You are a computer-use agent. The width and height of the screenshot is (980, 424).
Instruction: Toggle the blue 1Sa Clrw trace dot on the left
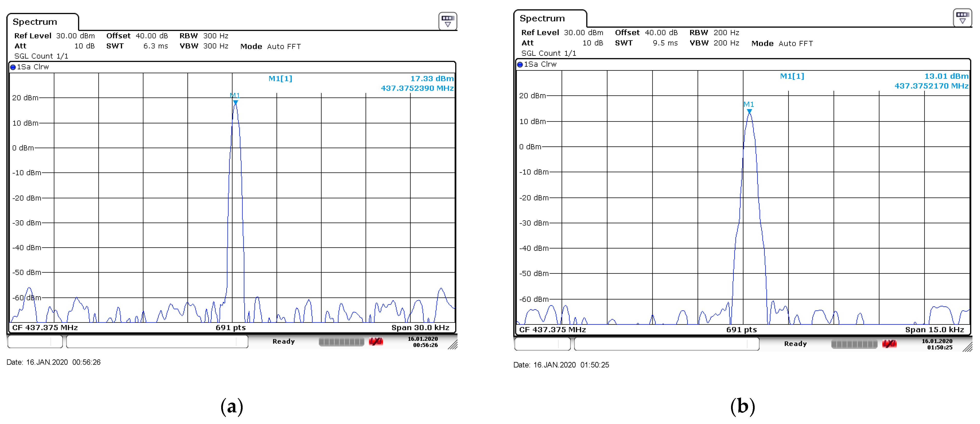coord(13,67)
